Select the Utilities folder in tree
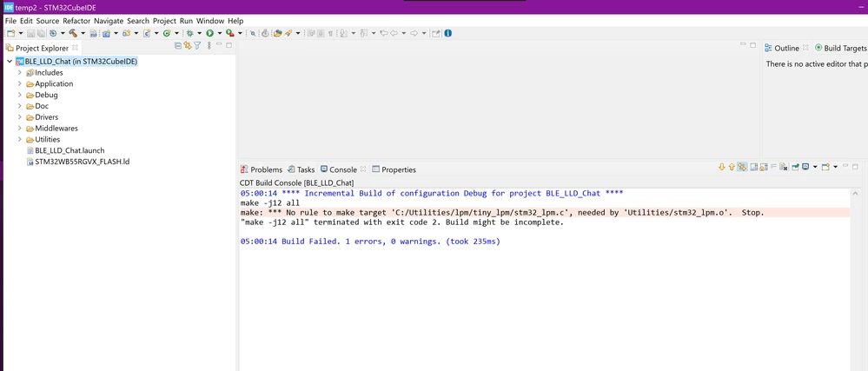This screenshot has height=371, width=868. coord(47,139)
